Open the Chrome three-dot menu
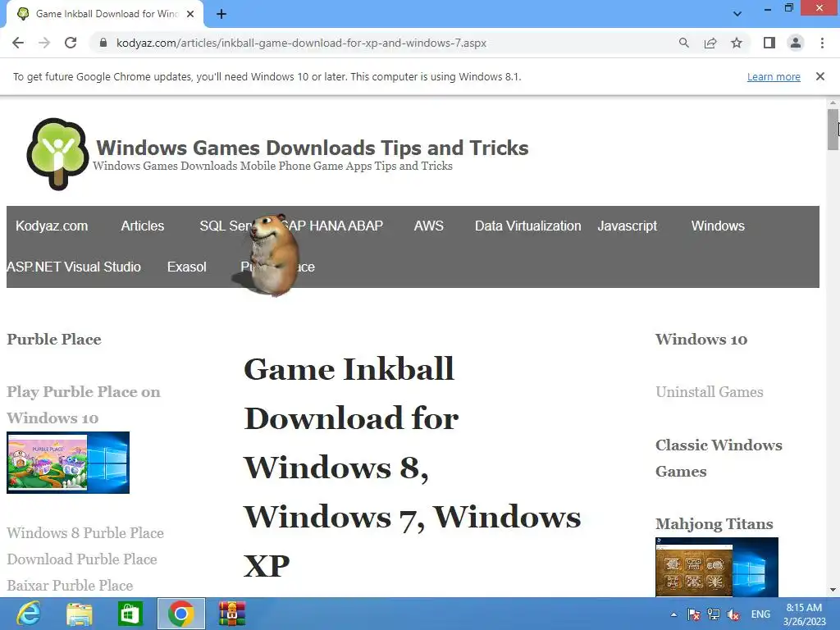Image resolution: width=840 pixels, height=630 pixels. [822, 43]
